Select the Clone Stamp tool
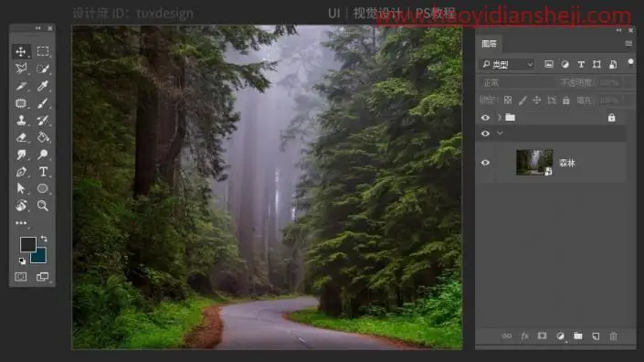 pos(21,120)
